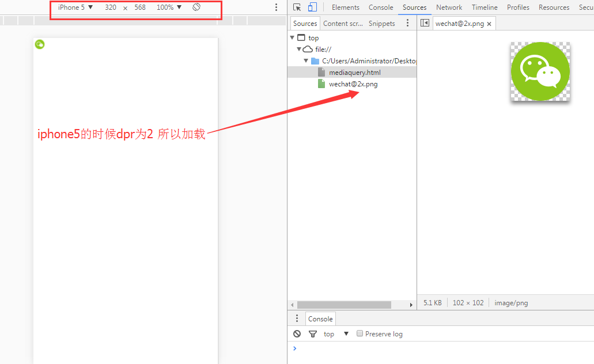Open the console context top dropdown
Image resolution: width=594 pixels, height=364 pixels.
[x=336, y=333]
